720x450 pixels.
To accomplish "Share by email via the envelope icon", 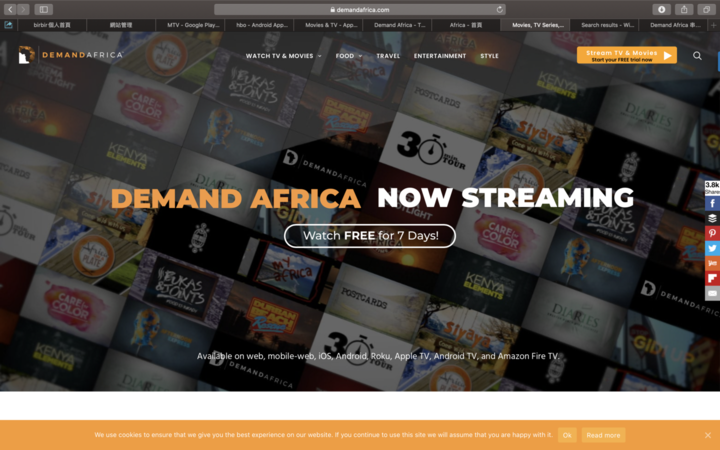I will 712,293.
